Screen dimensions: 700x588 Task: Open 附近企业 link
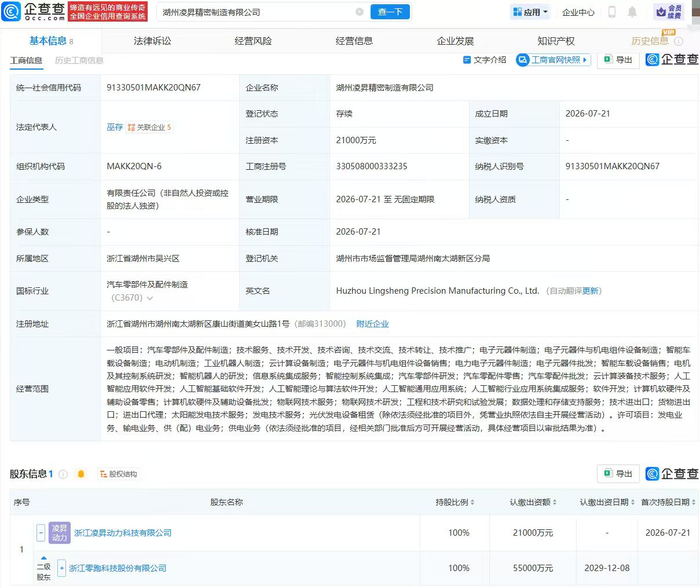pos(372,324)
